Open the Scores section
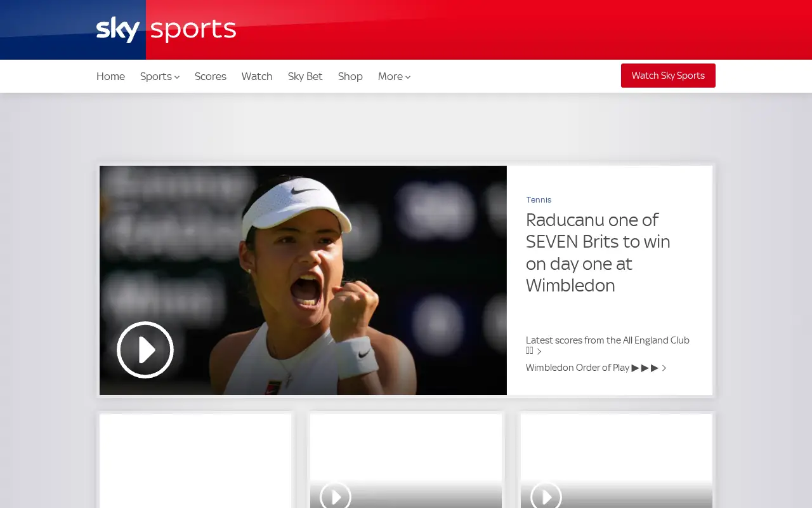This screenshot has width=812, height=508. click(211, 76)
